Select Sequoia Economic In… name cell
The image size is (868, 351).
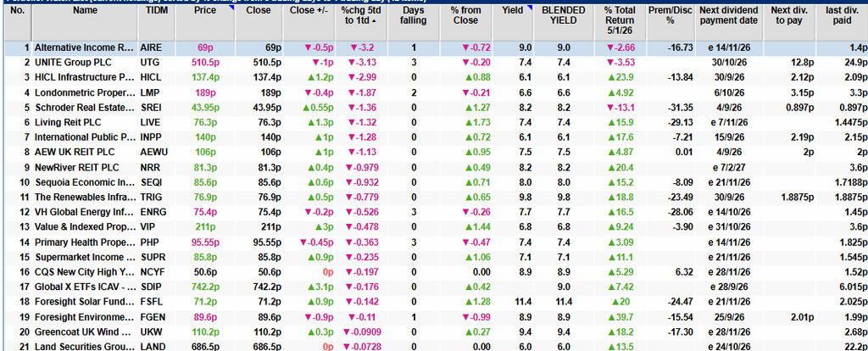click(x=84, y=182)
